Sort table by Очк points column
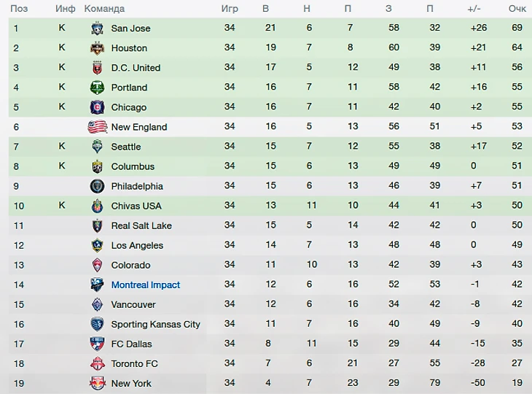Screen dimensions: 532x394 (517, 9)
